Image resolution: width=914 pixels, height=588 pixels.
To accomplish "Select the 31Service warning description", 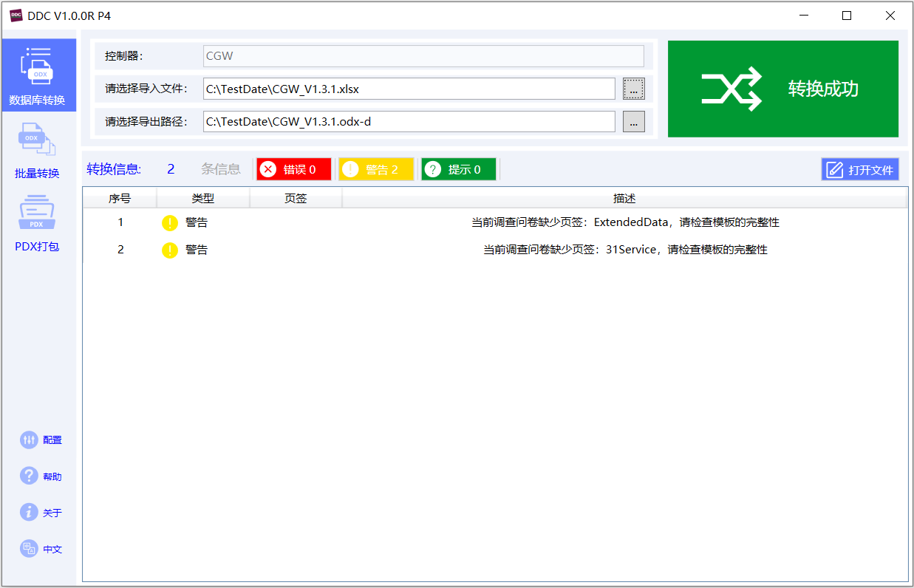I will [x=625, y=250].
